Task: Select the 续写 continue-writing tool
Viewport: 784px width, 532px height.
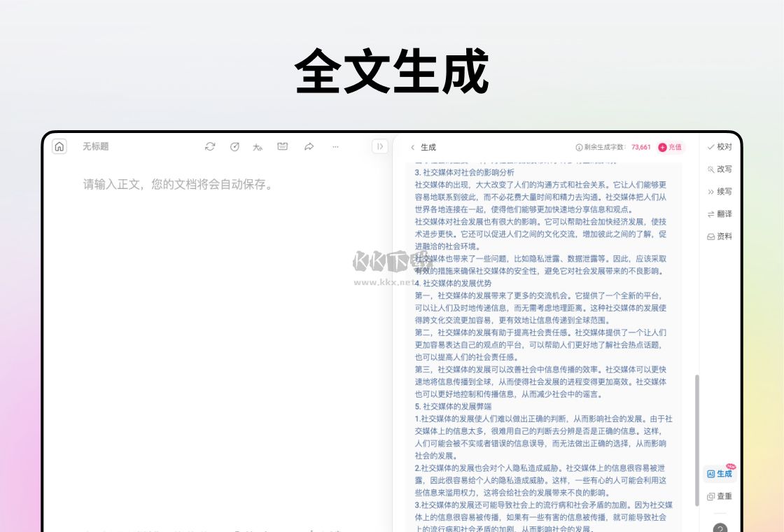Action: [x=720, y=191]
